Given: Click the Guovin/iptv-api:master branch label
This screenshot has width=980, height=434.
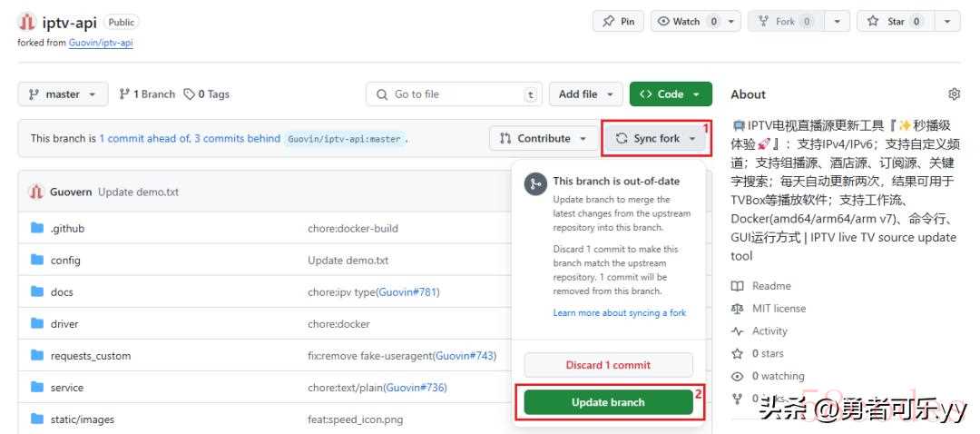Looking at the screenshot, I should tap(345, 139).
